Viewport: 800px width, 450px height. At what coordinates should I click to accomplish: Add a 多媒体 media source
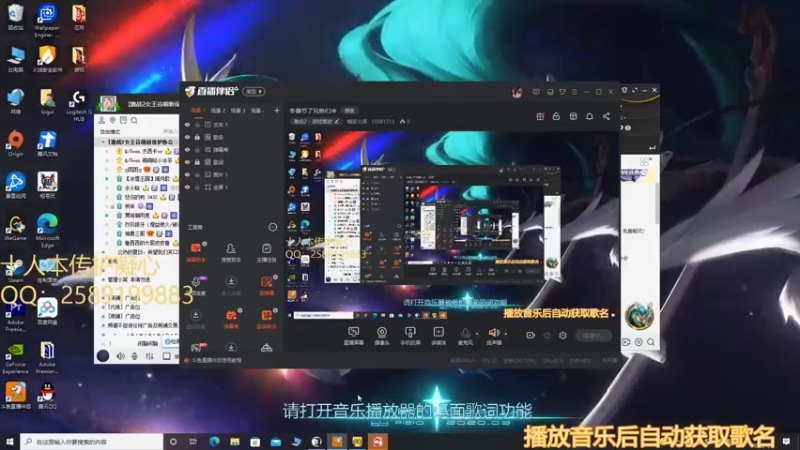pos(438,336)
